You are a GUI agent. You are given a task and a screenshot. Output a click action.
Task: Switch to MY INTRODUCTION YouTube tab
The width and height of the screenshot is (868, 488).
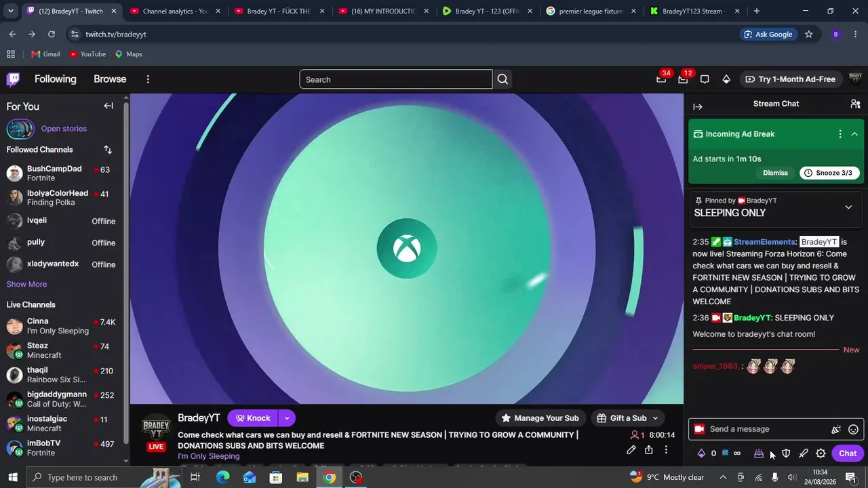click(382, 11)
